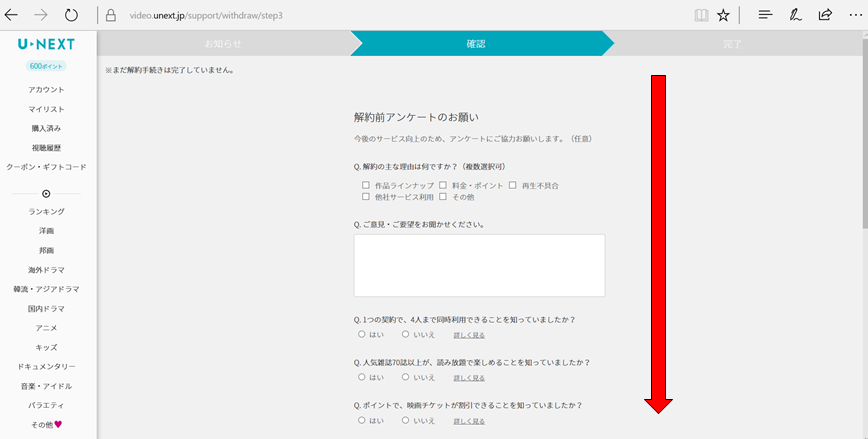
Task: Open reading view book icon
Action: tap(701, 15)
